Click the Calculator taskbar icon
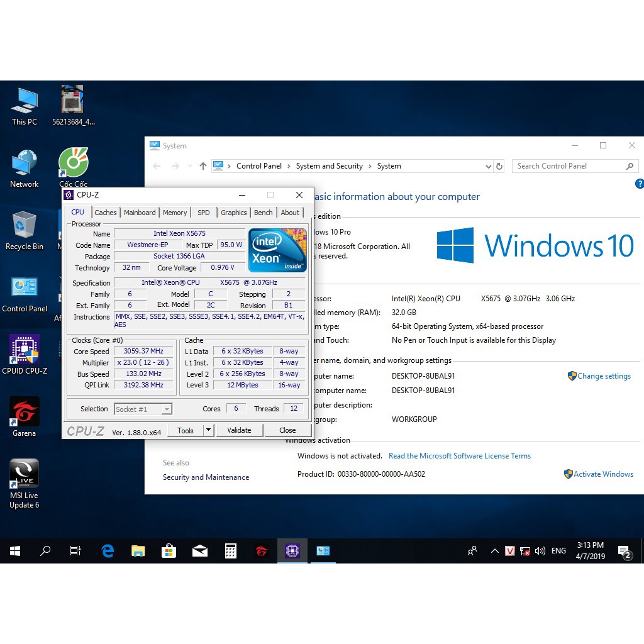The height and width of the screenshot is (644, 644). (x=231, y=551)
